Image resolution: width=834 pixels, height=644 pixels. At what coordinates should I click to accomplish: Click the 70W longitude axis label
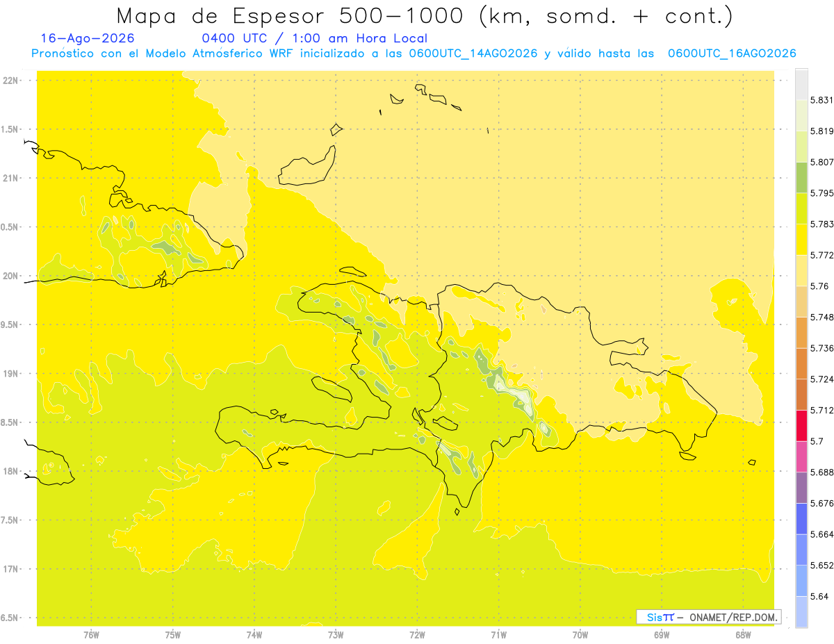580,635
